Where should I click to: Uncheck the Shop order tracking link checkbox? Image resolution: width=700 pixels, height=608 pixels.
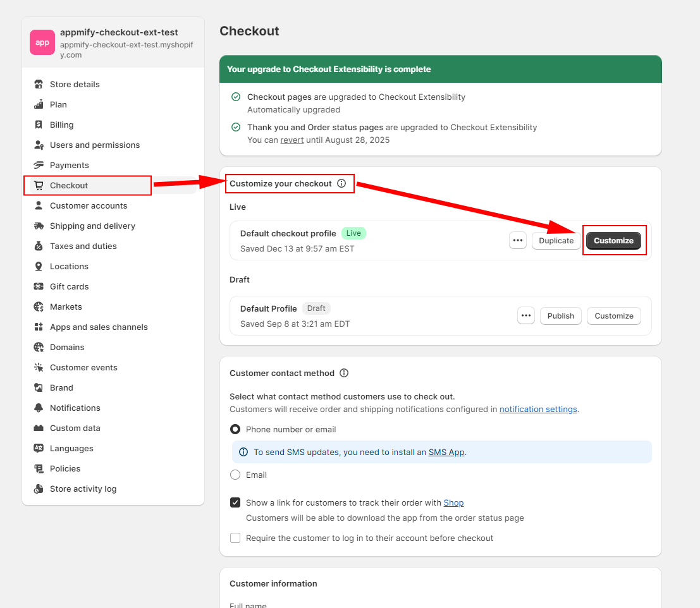235,502
